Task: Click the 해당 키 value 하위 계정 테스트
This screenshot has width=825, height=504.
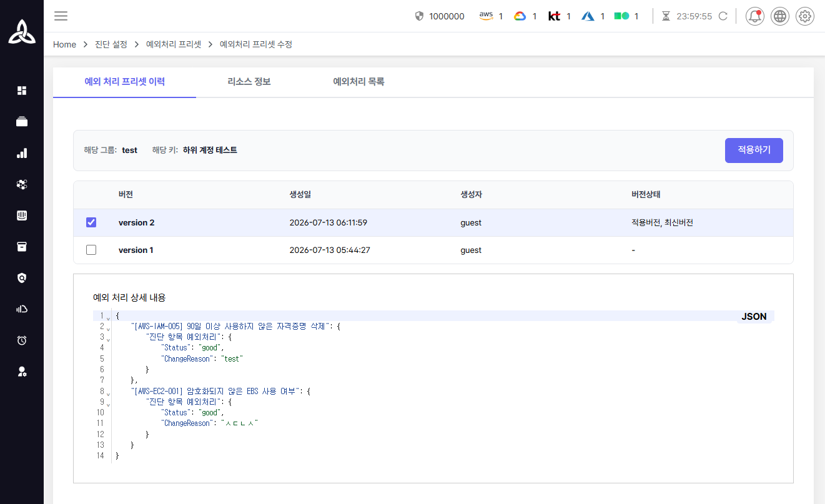Action: coord(210,150)
